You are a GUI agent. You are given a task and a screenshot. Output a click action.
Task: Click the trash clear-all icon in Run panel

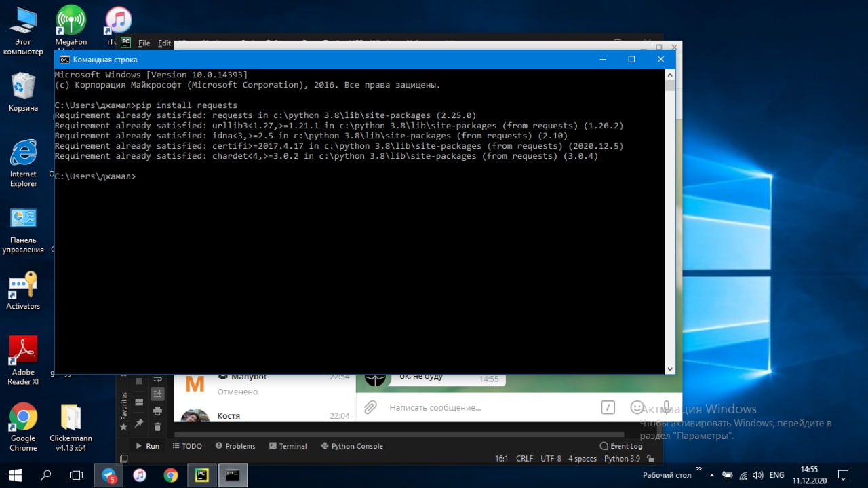coord(157,427)
